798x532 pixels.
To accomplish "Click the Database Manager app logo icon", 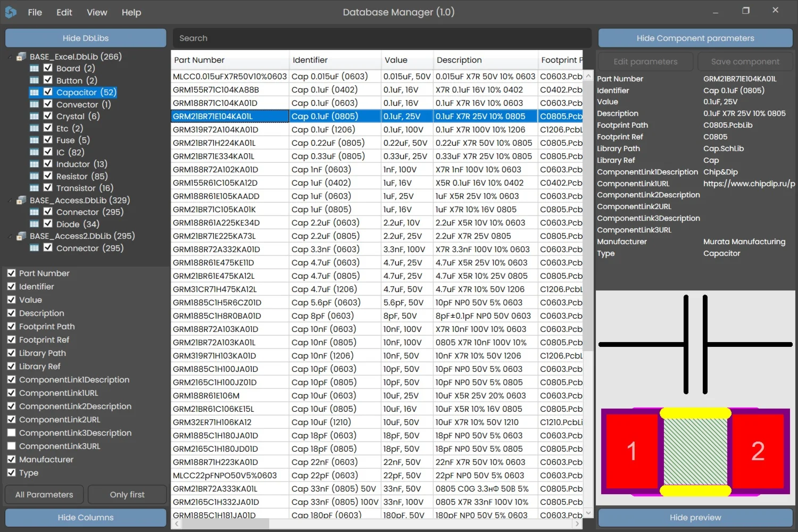I will pos(11,12).
